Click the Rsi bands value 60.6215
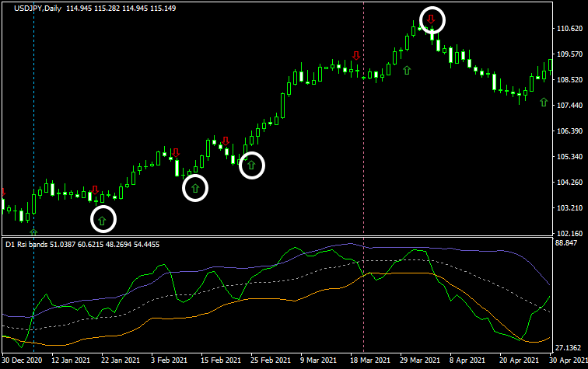 coord(90,244)
